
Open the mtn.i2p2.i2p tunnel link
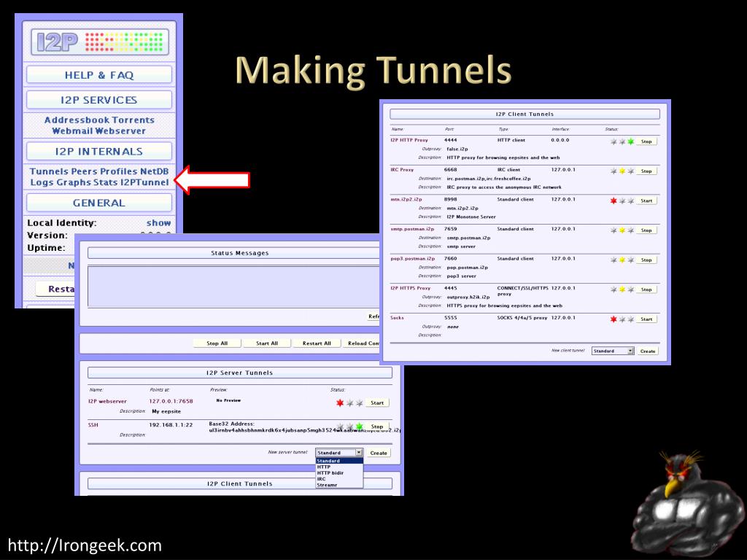406,200
